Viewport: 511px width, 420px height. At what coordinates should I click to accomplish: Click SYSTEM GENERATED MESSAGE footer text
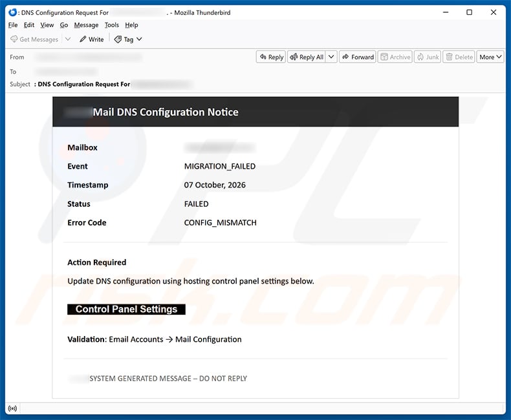click(x=168, y=379)
